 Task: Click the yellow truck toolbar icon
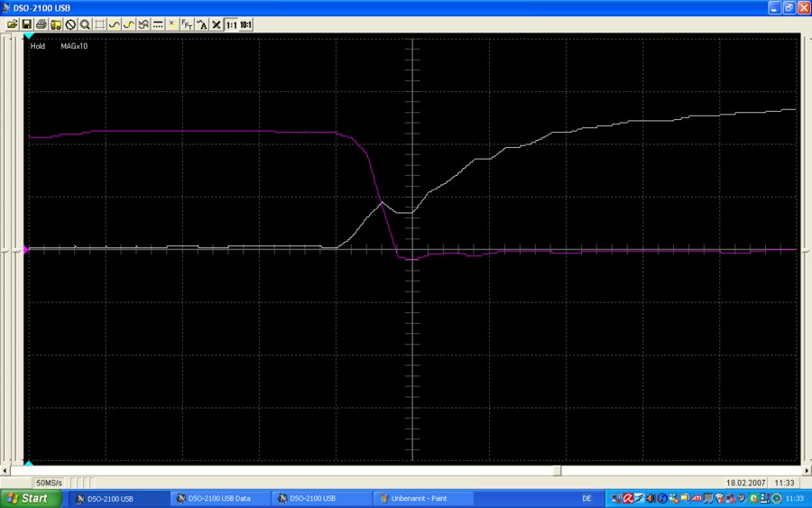[55, 24]
